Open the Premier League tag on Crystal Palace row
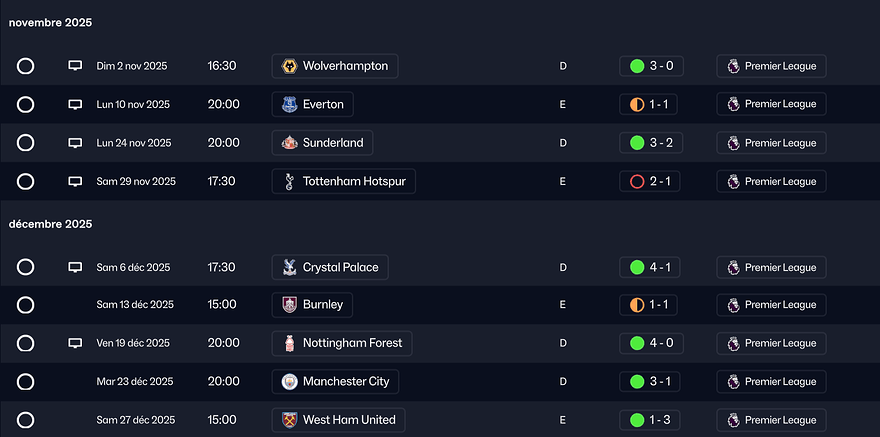Image resolution: width=880 pixels, height=437 pixels. pos(771,267)
